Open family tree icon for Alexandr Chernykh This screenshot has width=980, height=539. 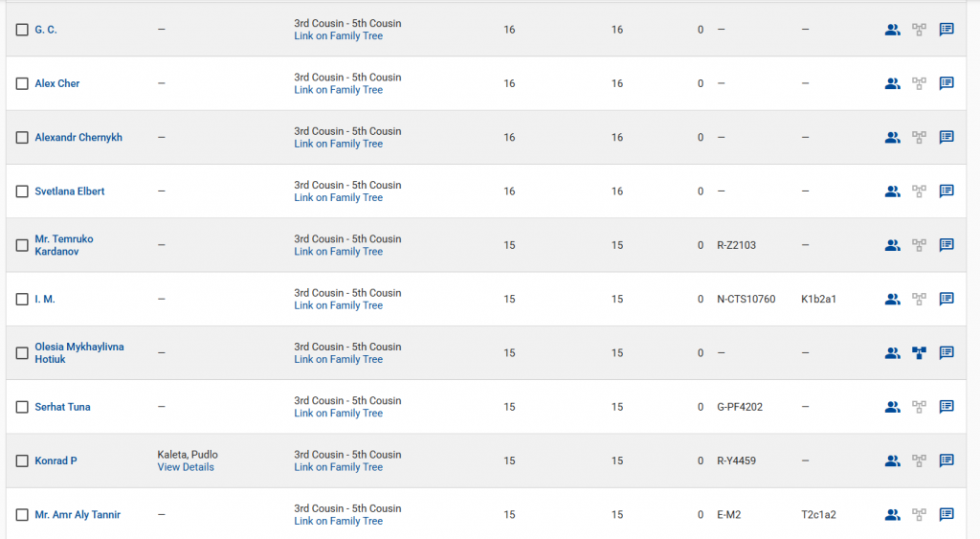pos(920,138)
